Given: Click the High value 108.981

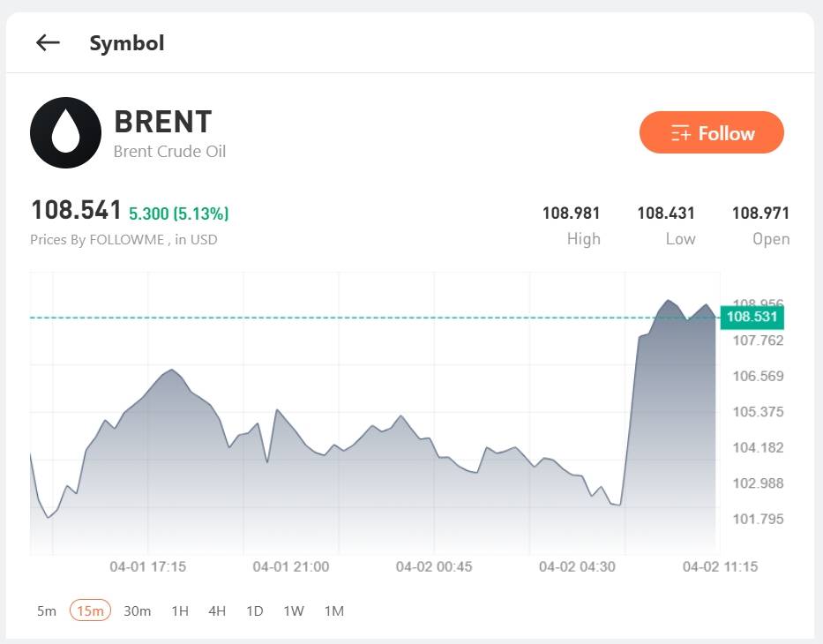Looking at the screenshot, I should (571, 213).
